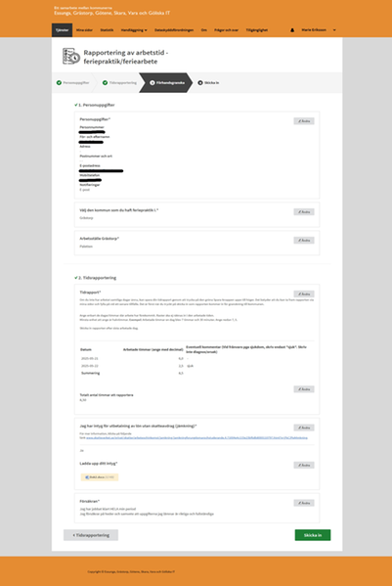The height and width of the screenshot is (586, 392).
Task: Expand the Handläggning dropdown menu
Action: pos(134,30)
